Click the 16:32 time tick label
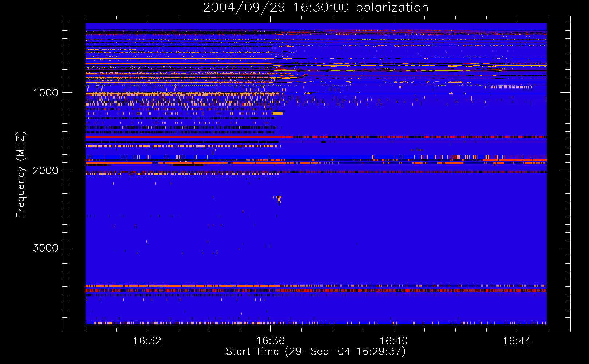Viewport: 589px width, 364px height. coord(147,341)
